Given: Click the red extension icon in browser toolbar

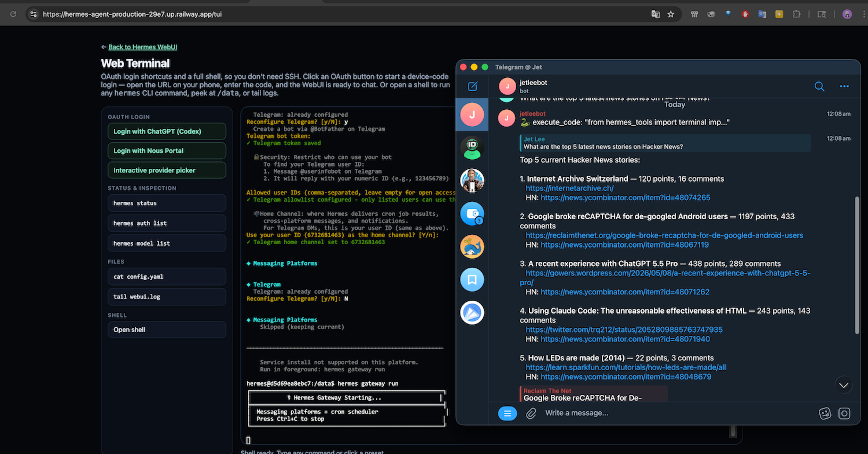Looking at the screenshot, I should point(745,14).
